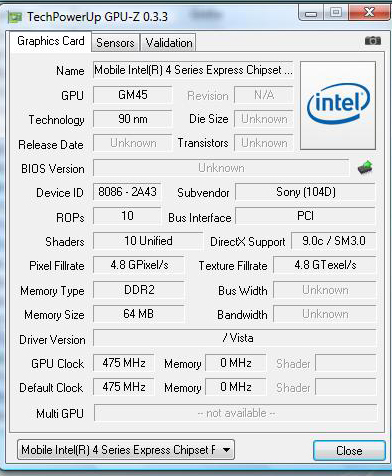Screen dimensions: 392x476
Task: Switch to the Validation tab
Action: pos(169,43)
